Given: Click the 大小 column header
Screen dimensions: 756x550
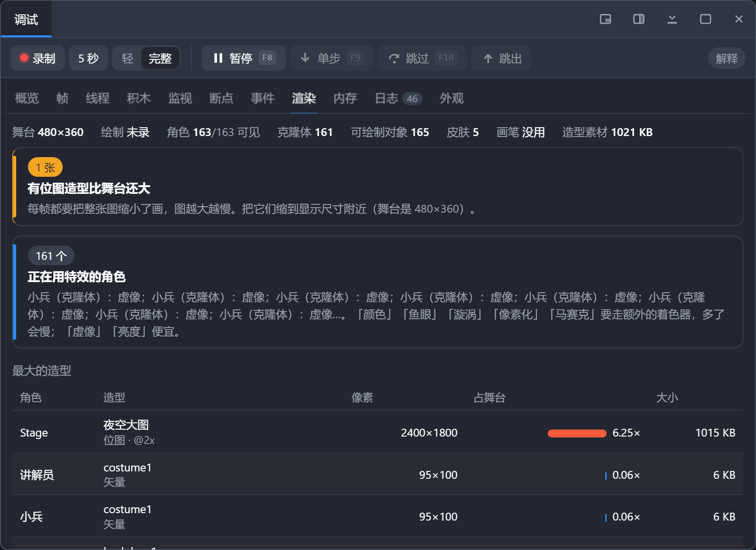Looking at the screenshot, I should (667, 398).
